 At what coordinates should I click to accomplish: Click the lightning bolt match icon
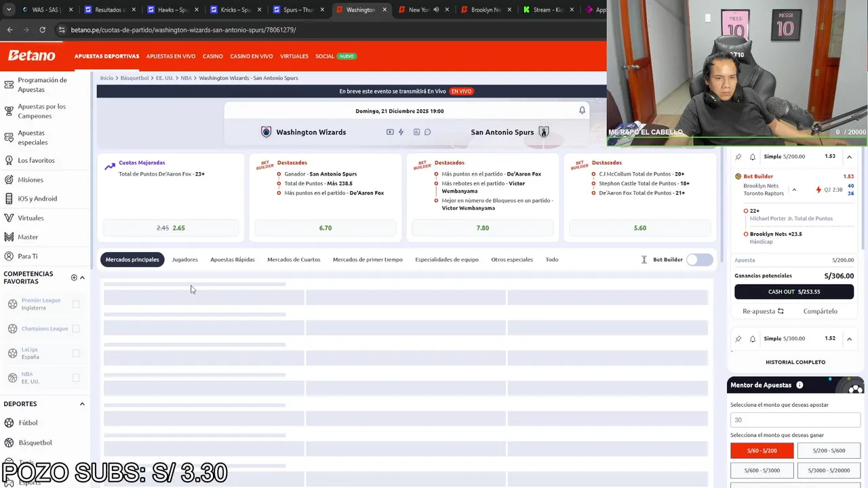[401, 132]
